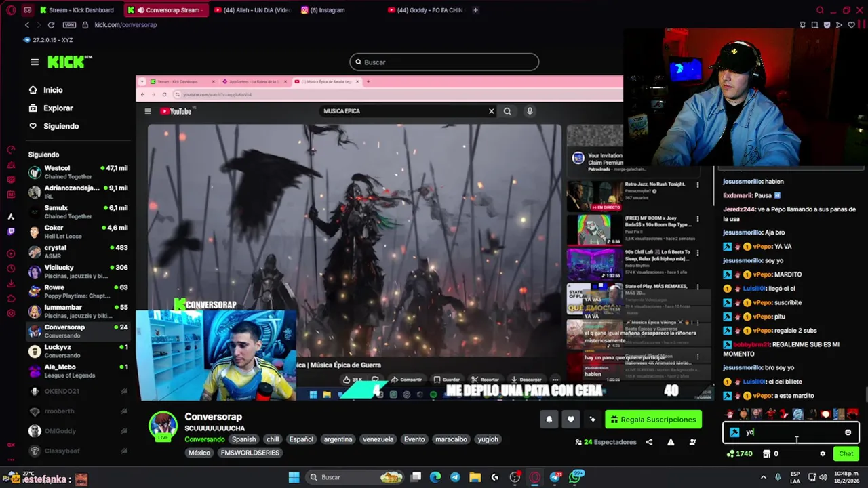
Task: Open a new browser tab with plus
Action: (x=475, y=10)
